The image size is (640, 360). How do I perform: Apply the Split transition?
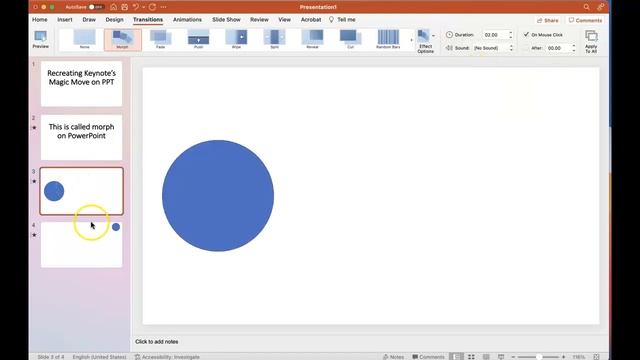(x=274, y=40)
